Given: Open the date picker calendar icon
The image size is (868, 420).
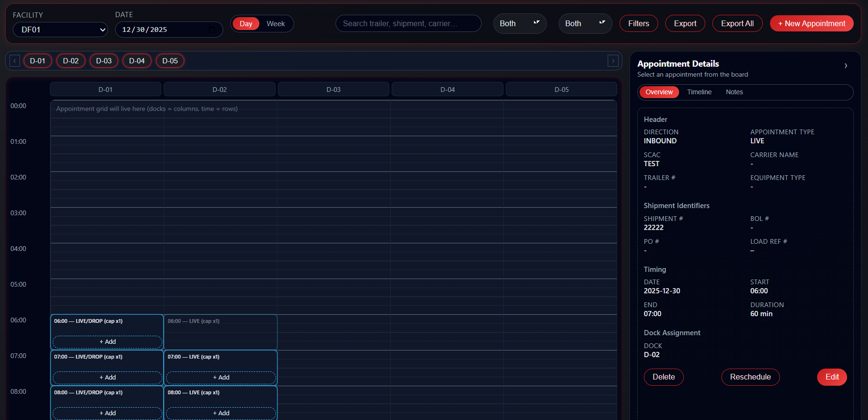Looking at the screenshot, I should coord(212,30).
